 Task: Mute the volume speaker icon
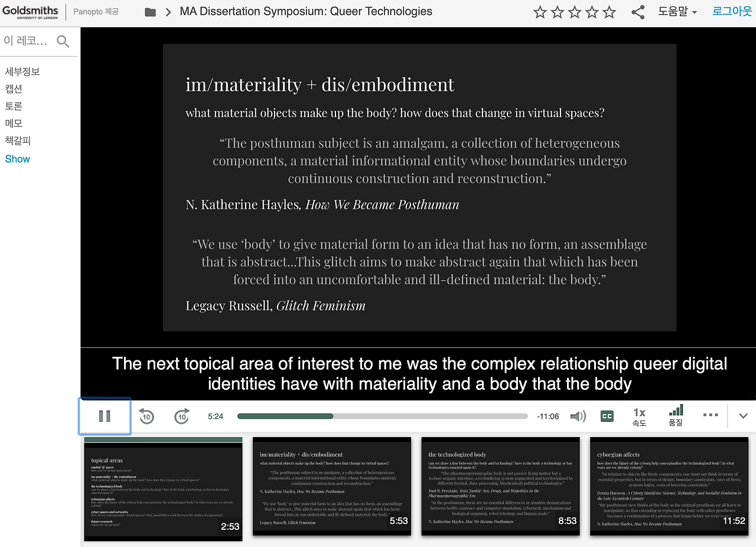[x=578, y=416]
